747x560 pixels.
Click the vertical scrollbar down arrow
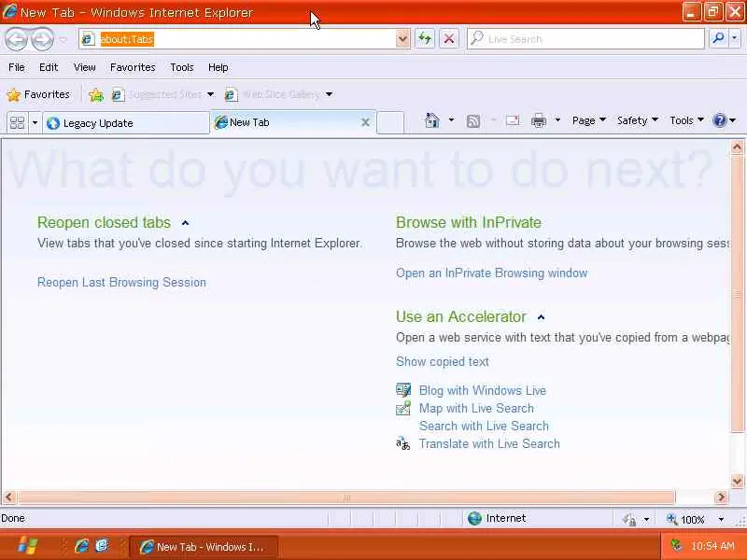click(737, 481)
